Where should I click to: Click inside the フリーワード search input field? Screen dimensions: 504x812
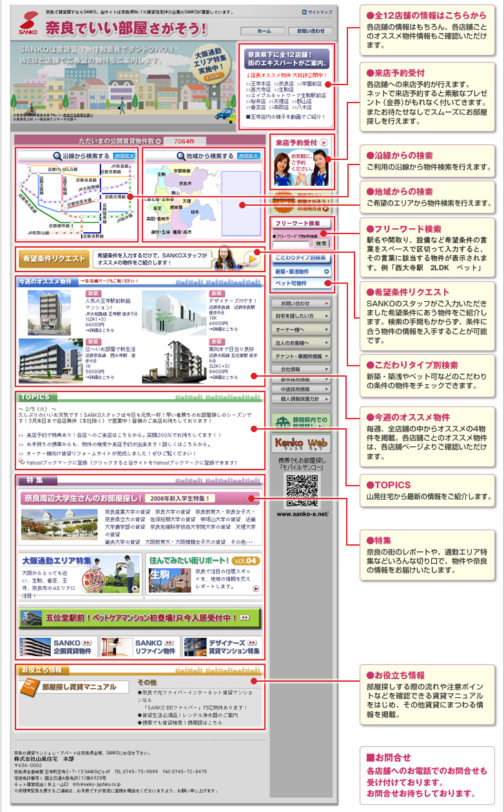(291, 244)
